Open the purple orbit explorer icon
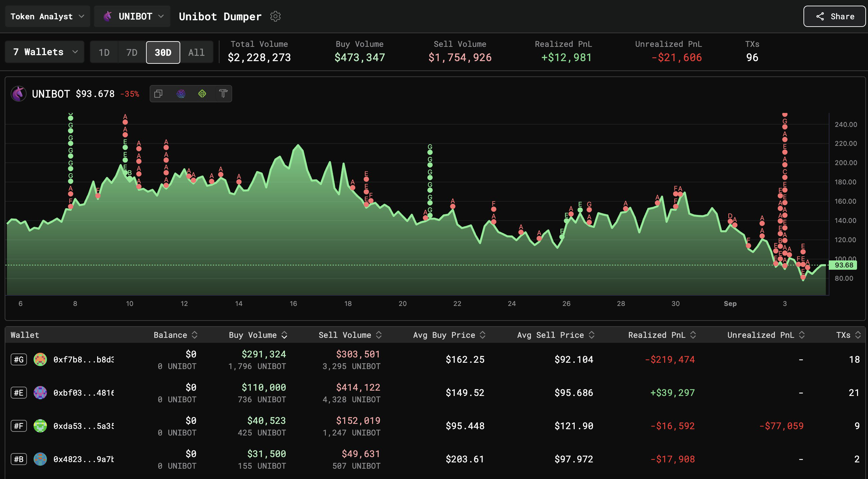Screen dimensions: 868x479 coord(181,94)
